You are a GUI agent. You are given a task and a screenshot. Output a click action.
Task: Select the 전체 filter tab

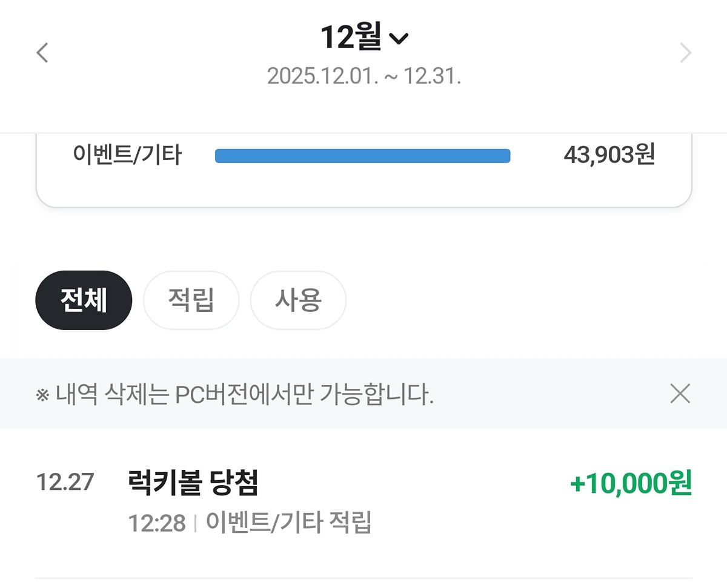tap(84, 300)
